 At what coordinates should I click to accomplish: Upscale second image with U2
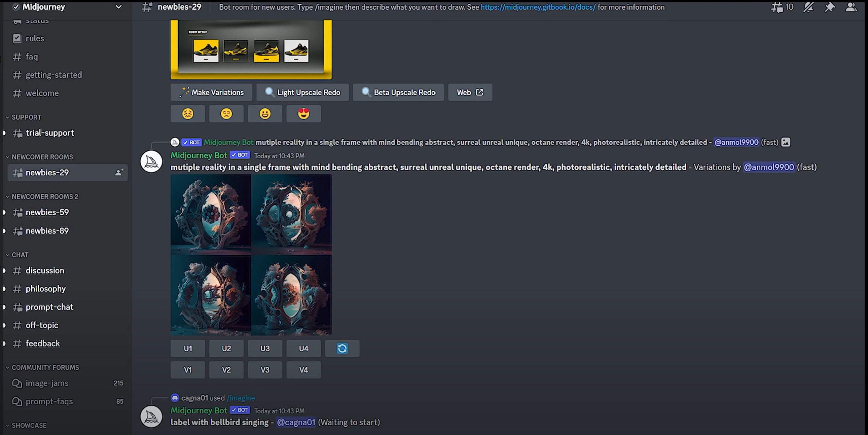[x=226, y=349]
